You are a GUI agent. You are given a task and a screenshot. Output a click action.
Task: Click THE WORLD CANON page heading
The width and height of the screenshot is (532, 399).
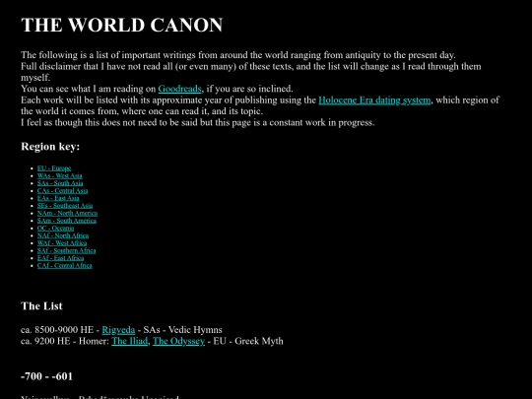click(122, 25)
